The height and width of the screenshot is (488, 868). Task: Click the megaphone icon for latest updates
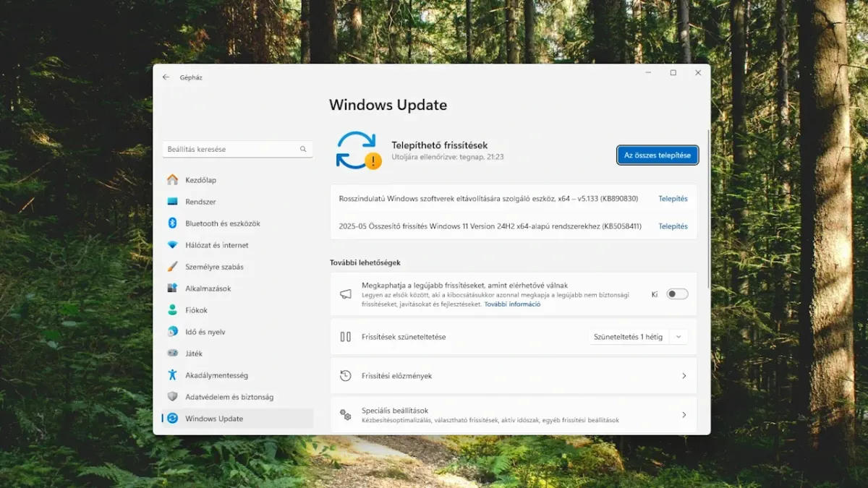tap(346, 294)
